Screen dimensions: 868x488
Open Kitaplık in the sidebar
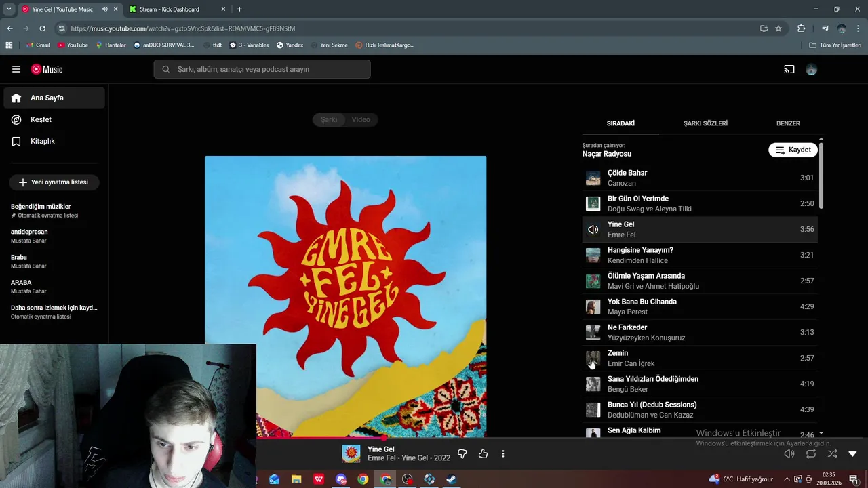click(54, 141)
